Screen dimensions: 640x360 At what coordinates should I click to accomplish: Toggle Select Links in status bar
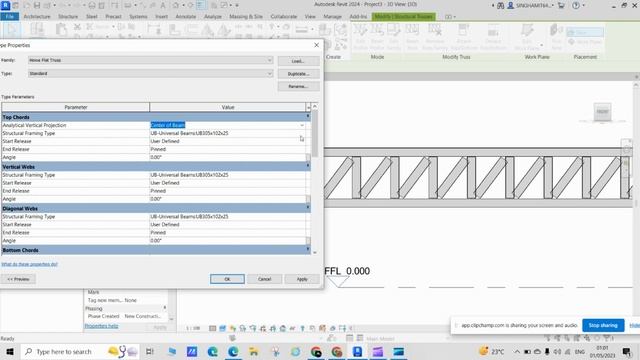click(x=549, y=338)
